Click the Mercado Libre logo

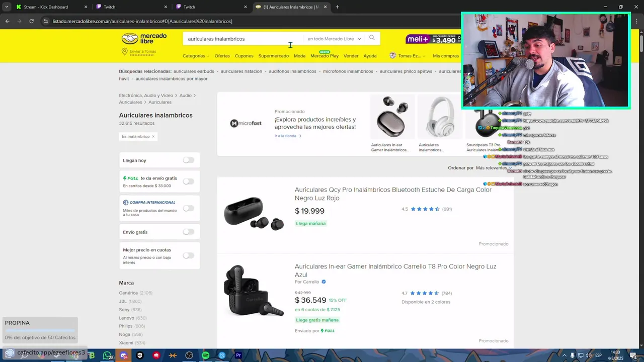coord(144,39)
